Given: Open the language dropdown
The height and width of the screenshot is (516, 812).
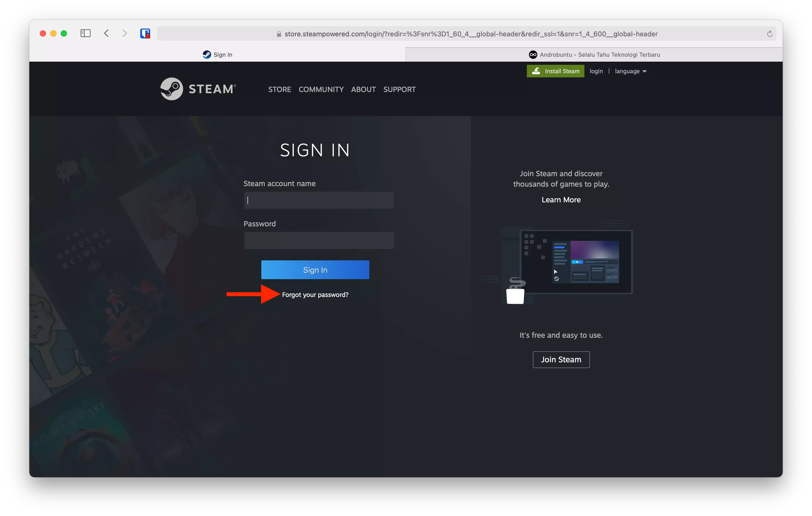Looking at the screenshot, I should [630, 71].
